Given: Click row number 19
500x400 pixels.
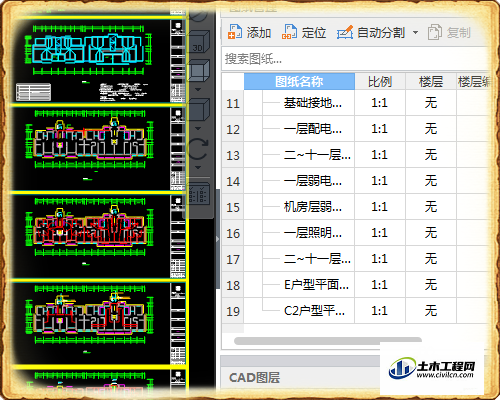Looking at the screenshot, I should tap(233, 312).
